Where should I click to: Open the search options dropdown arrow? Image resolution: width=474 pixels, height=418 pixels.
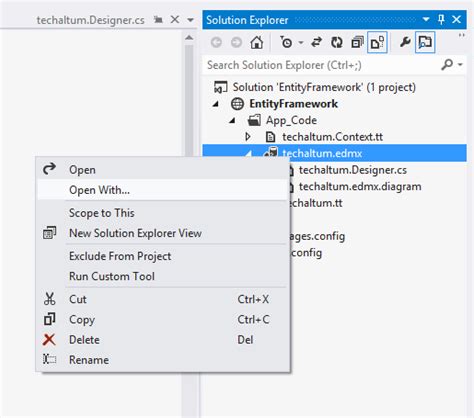[460, 65]
